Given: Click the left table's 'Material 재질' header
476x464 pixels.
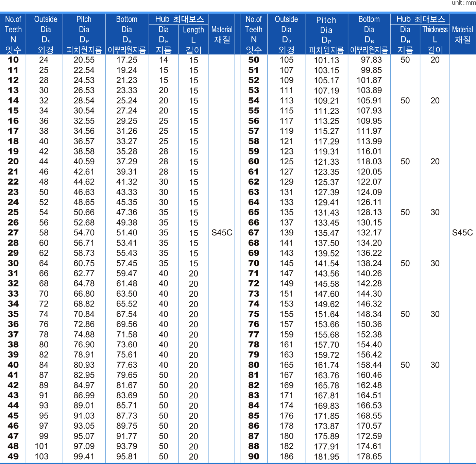Looking at the screenshot, I should (x=222, y=34).
